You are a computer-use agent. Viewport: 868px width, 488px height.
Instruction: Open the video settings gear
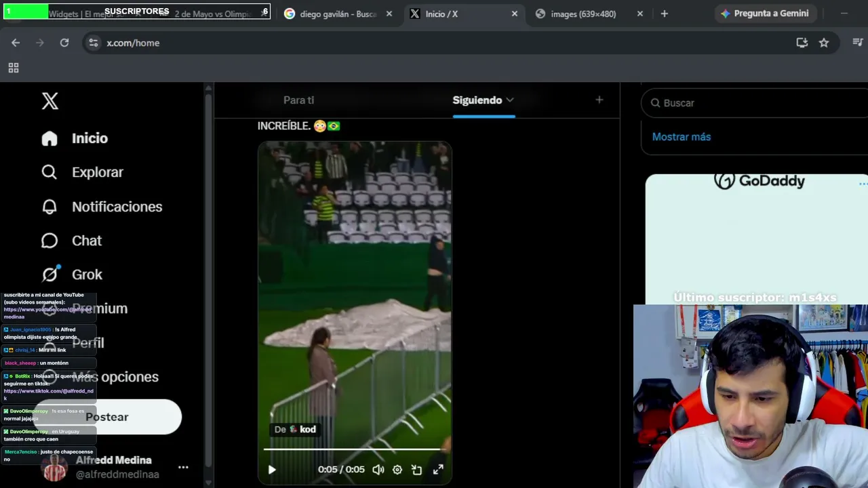point(397,470)
